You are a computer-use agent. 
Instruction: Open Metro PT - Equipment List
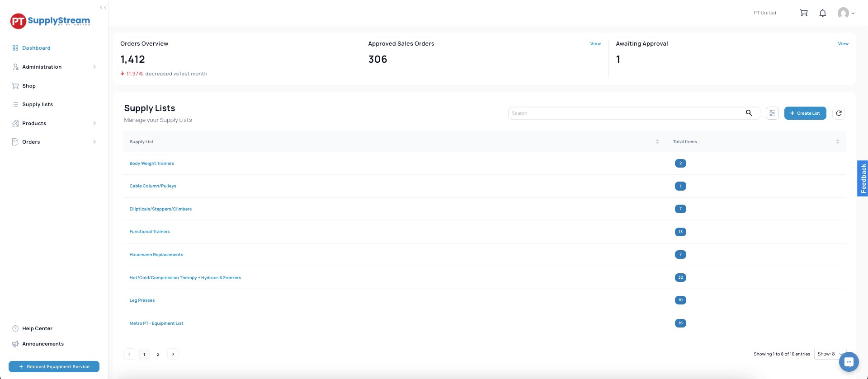(156, 323)
